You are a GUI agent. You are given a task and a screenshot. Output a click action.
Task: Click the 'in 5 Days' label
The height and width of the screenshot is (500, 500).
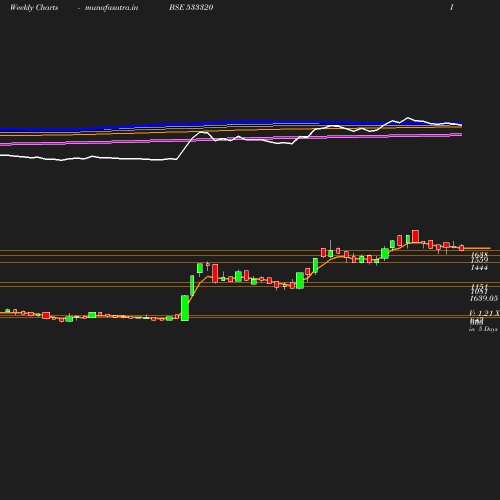(483, 329)
